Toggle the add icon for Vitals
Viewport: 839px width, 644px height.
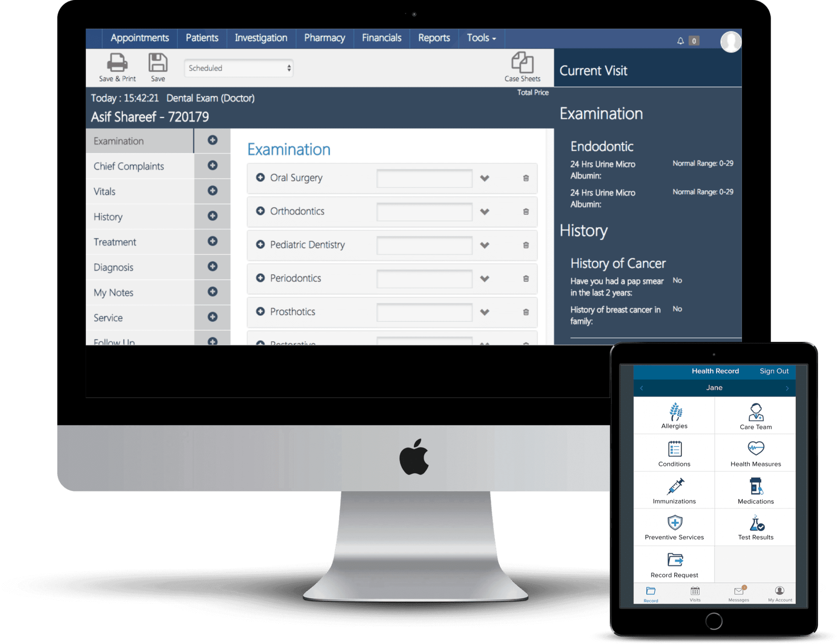point(212,190)
